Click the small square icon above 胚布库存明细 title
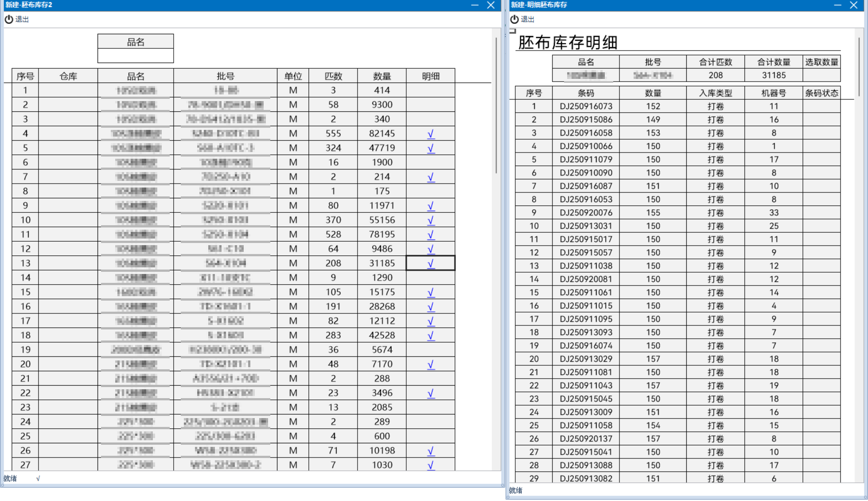Image resolution: width=868 pixels, height=501 pixels. (x=513, y=31)
